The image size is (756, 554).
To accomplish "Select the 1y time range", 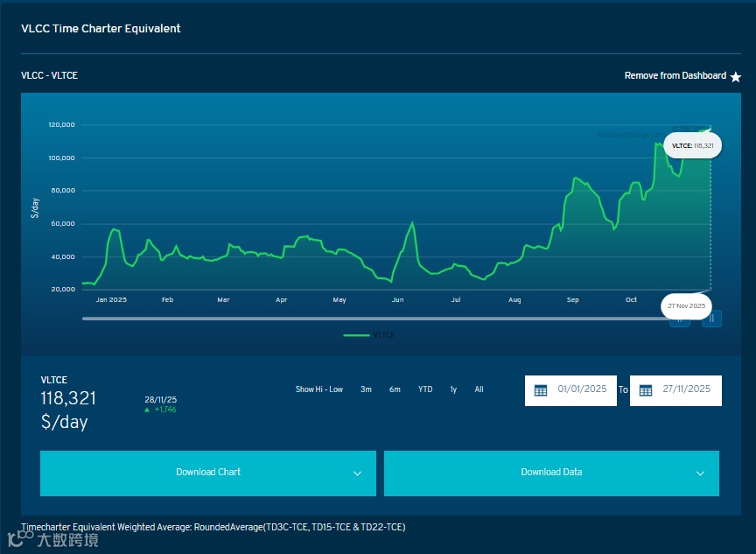I will 453,389.
